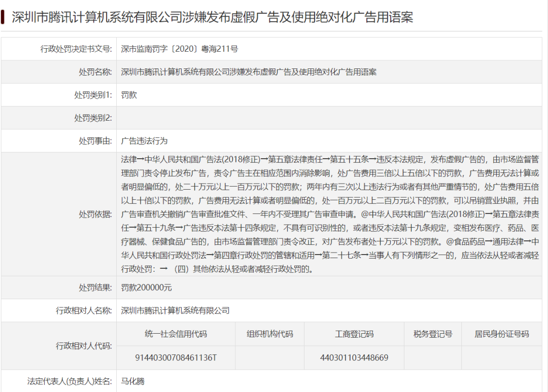Select the value 广告违法行为

(x=144, y=141)
